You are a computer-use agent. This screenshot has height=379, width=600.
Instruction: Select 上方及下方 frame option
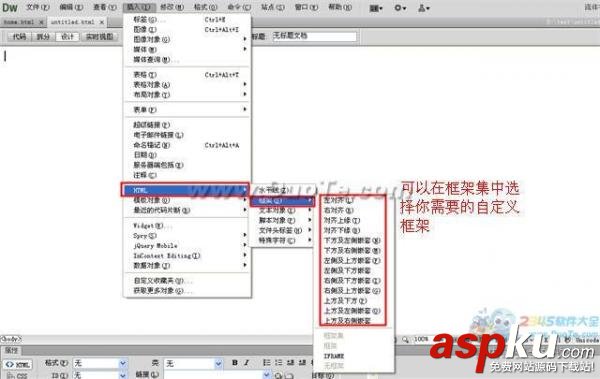(x=353, y=301)
